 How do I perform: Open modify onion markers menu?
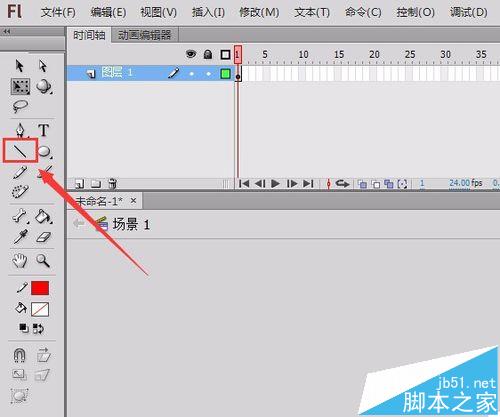coord(402,184)
